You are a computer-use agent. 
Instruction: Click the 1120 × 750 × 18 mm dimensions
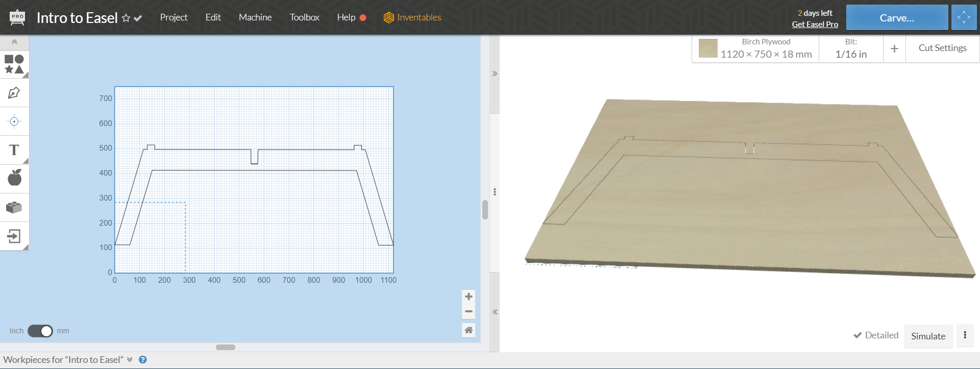(x=766, y=54)
